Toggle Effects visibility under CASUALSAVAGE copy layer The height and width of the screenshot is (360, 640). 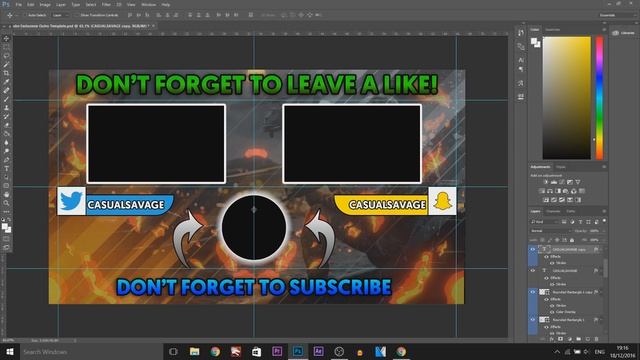coord(547,257)
